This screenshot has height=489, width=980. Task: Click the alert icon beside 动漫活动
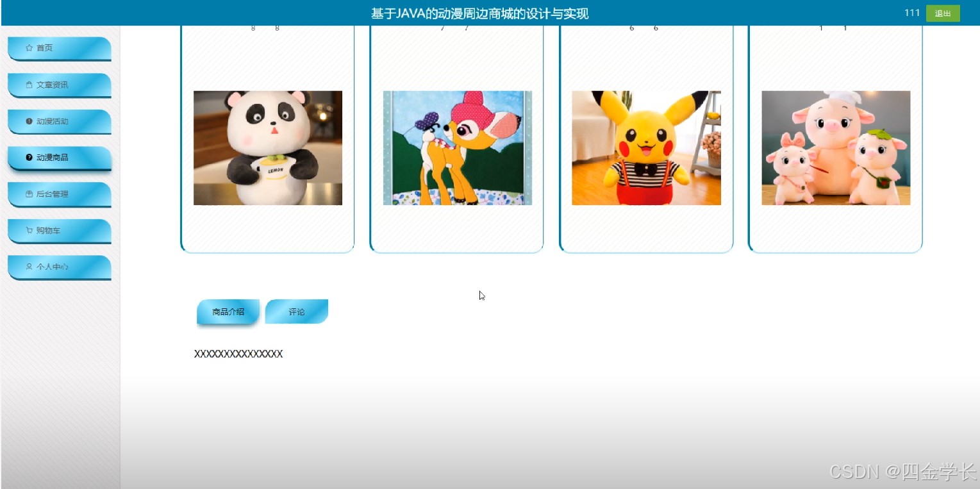pos(29,121)
